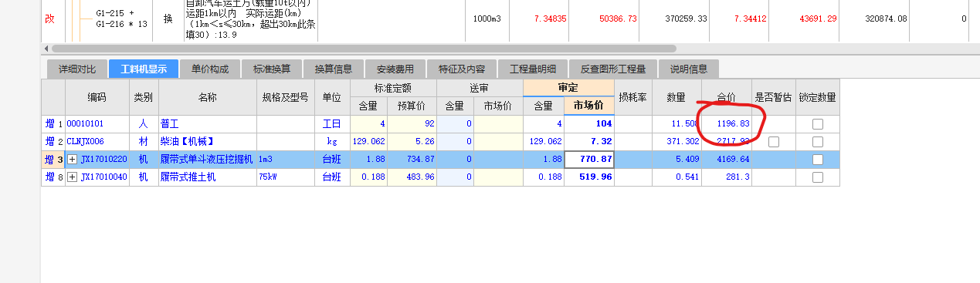Click the 损耗率 column header
Viewport: 980px width, 283px height.
pos(633,97)
